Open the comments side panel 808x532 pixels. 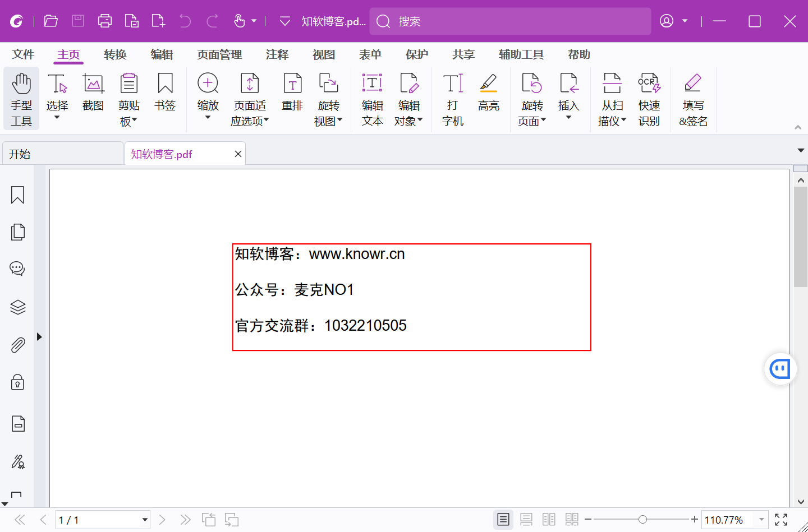coord(17,269)
